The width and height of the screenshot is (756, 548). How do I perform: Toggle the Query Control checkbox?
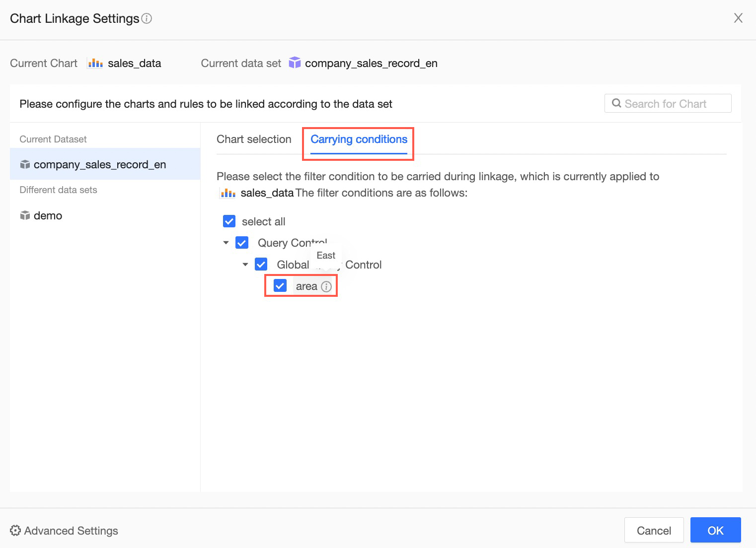point(242,243)
